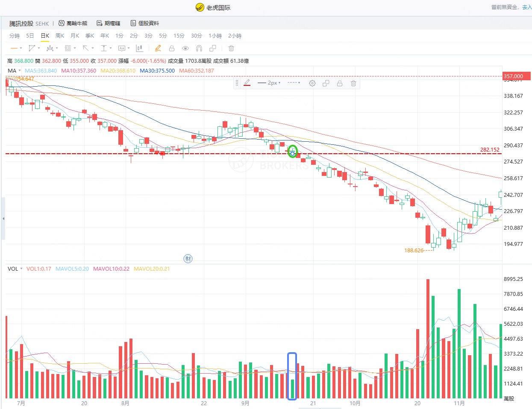Expand the text tool dropdown arrow
Viewport: 532px width, 409px height.
(129, 48)
